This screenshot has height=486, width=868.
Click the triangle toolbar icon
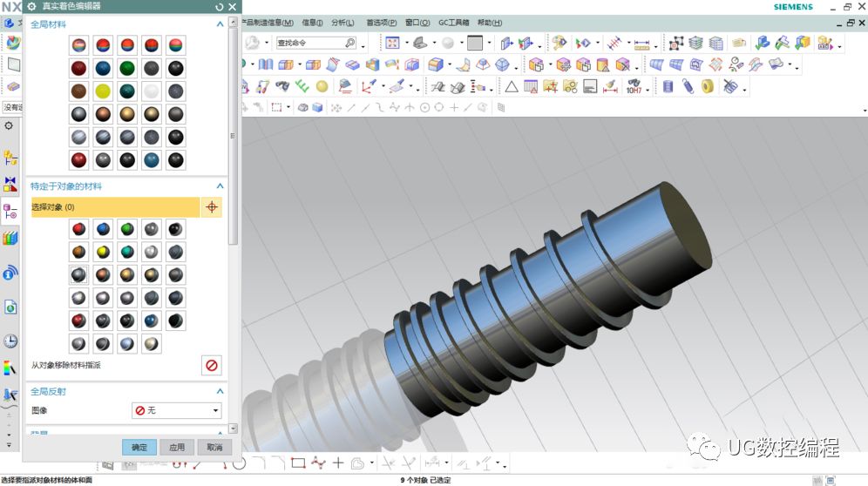click(x=511, y=86)
